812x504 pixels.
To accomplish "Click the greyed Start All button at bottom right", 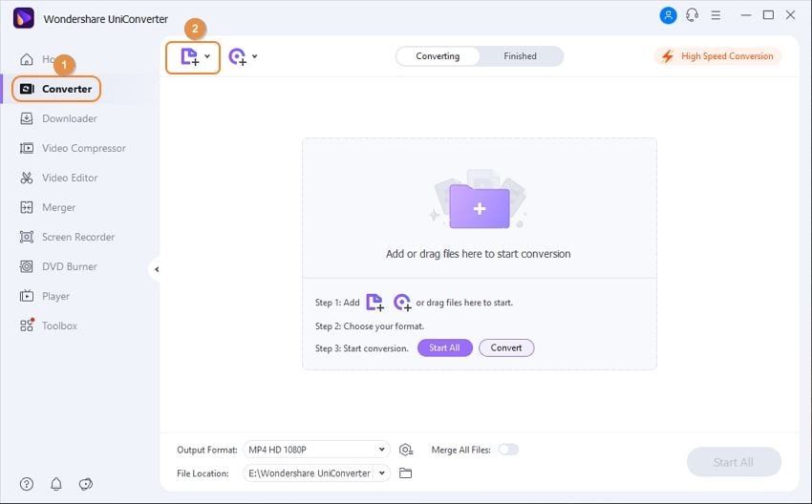I will 734,462.
